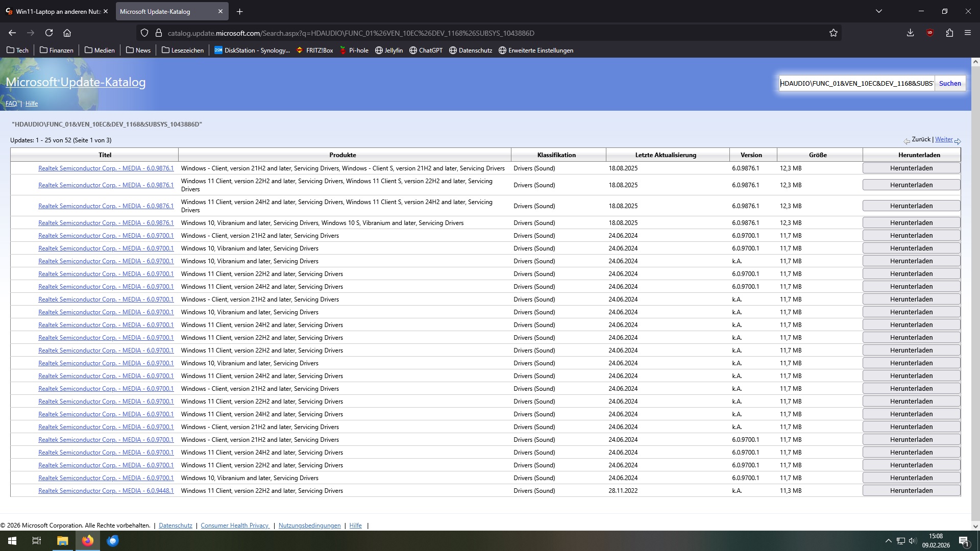Open the extensions puzzle-piece menu
Image resolution: width=980 pixels, height=551 pixels.
pos(949,33)
